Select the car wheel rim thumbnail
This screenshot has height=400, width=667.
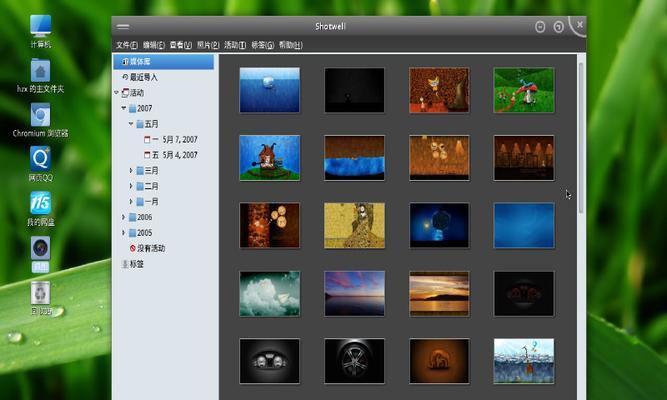click(x=354, y=361)
